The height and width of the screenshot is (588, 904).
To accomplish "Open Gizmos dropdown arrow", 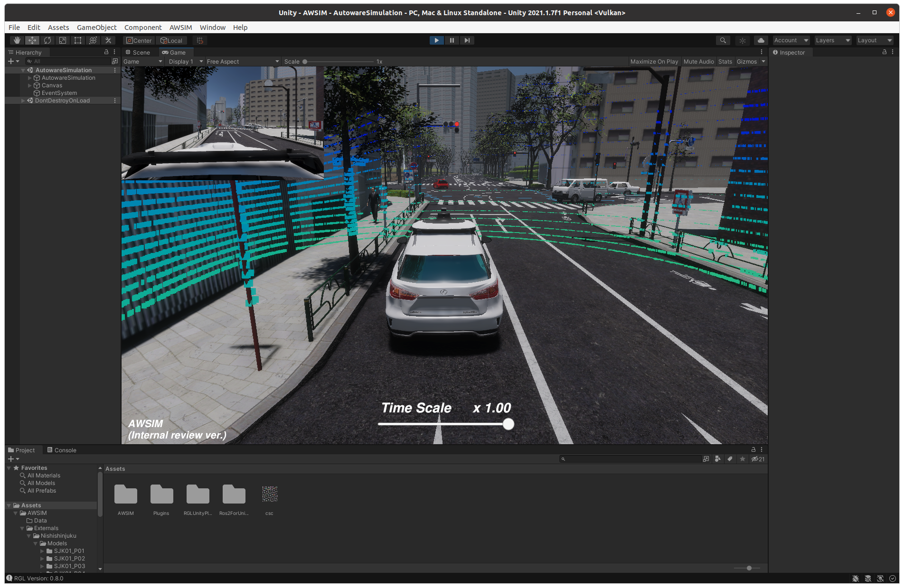I will coord(763,61).
